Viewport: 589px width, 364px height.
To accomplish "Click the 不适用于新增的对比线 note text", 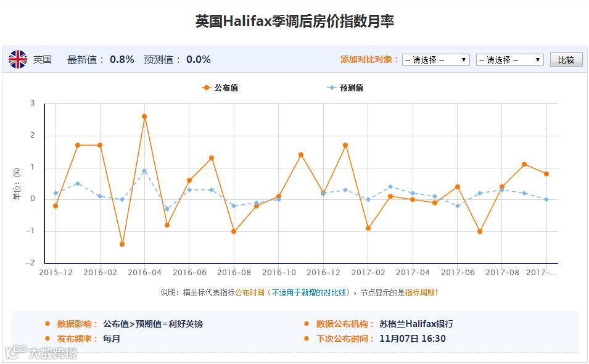I will point(308,292).
